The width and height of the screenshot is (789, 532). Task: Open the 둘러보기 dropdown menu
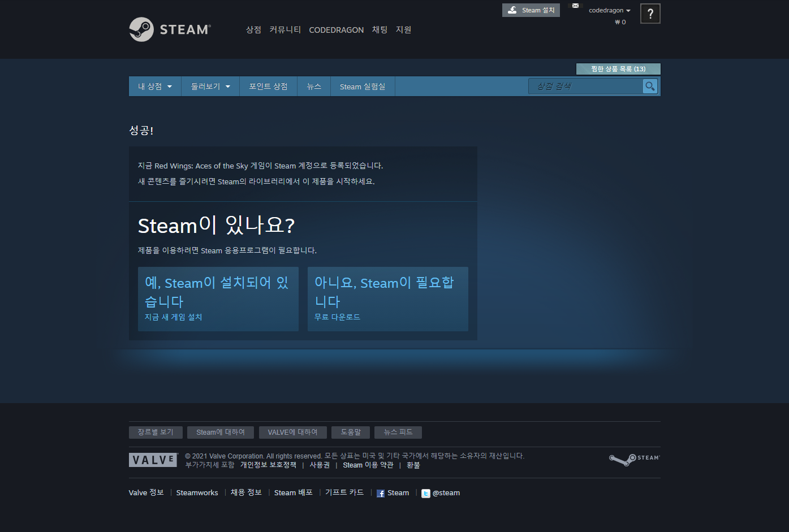tap(210, 86)
